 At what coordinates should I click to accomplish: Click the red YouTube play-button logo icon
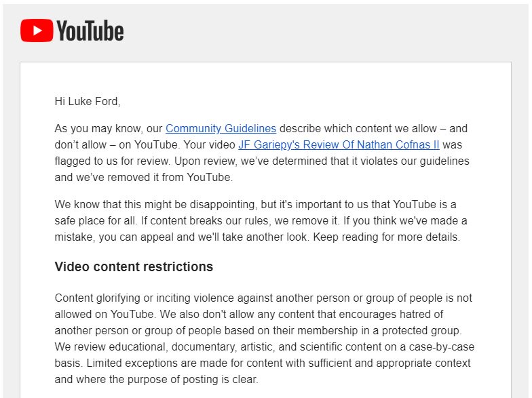pos(37,31)
